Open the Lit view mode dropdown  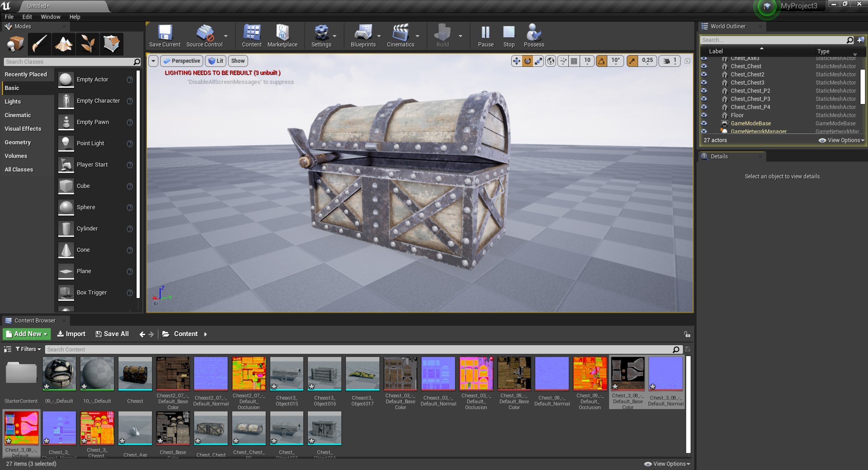tap(216, 61)
